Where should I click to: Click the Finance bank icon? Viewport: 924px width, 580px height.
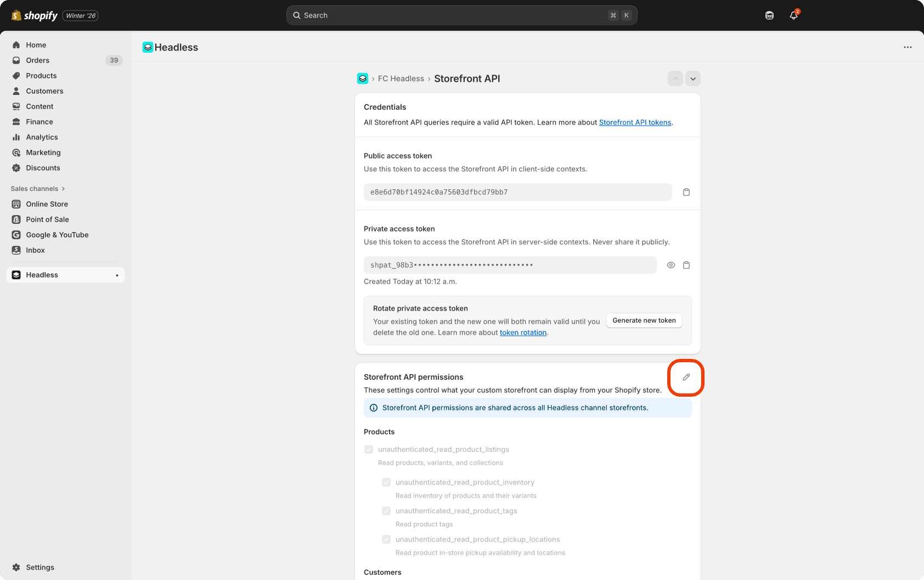coord(16,122)
